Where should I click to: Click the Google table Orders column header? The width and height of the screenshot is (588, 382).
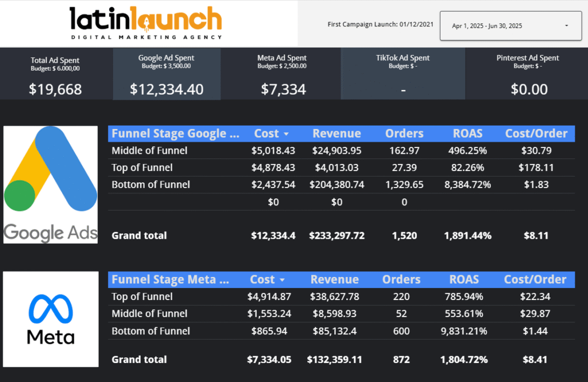[404, 134]
